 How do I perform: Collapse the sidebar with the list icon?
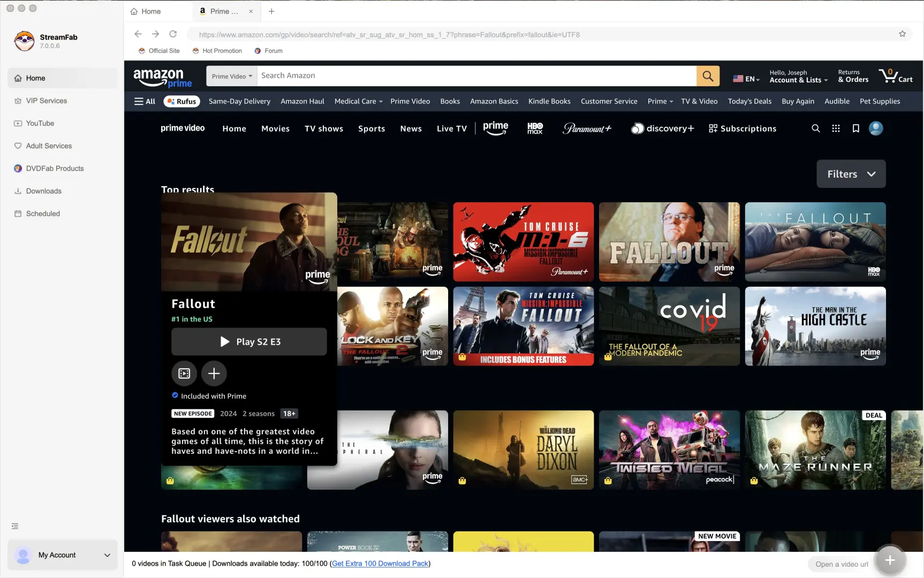coord(15,526)
